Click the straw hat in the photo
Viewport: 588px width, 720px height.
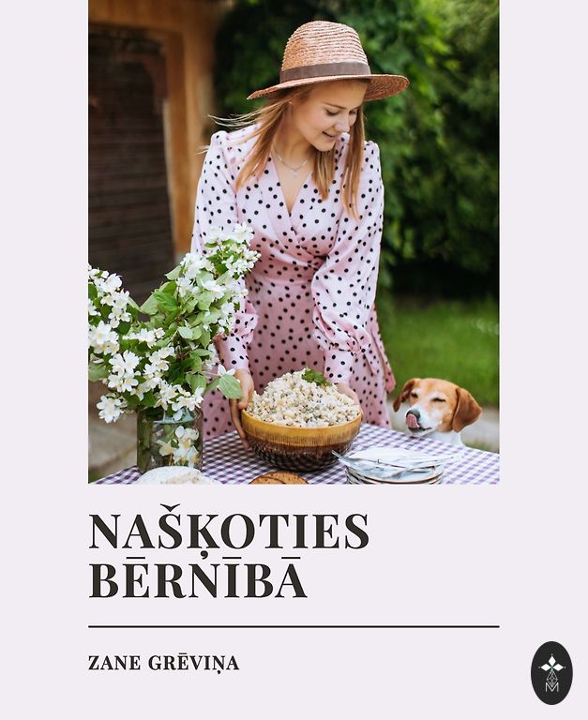(x=328, y=61)
